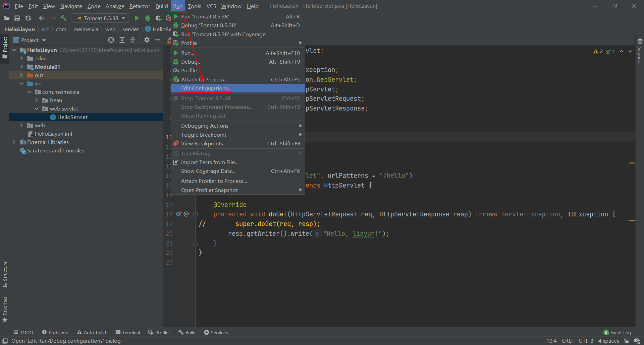Click UTF-8 encoding in status bar
The image size is (644, 345).
point(586,341)
